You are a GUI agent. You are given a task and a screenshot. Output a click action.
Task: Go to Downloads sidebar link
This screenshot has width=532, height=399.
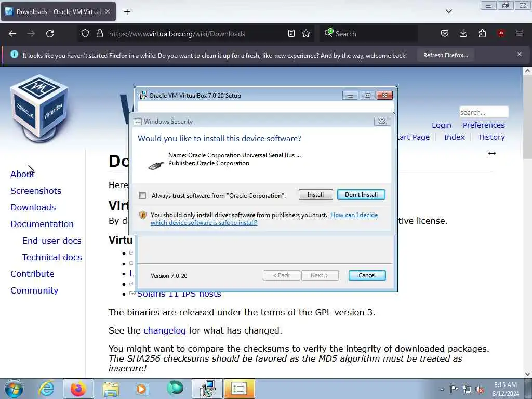pyautogui.click(x=33, y=207)
